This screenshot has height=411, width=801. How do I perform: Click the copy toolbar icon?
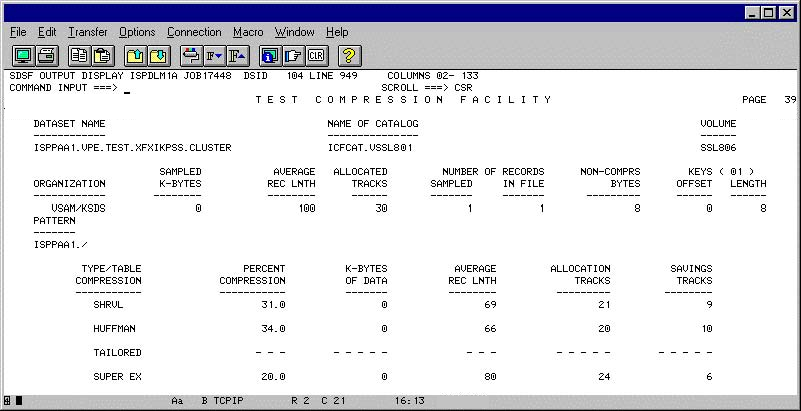[x=79, y=55]
